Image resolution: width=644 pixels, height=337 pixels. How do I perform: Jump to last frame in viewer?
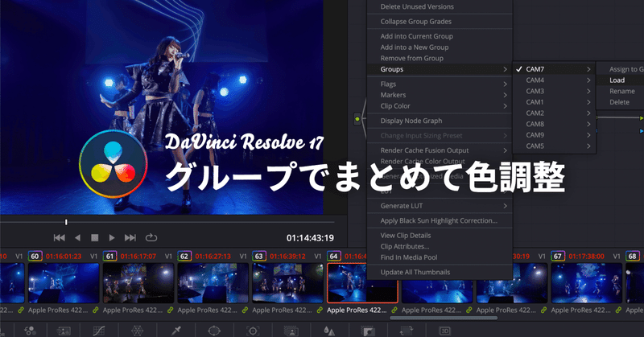coord(130,237)
